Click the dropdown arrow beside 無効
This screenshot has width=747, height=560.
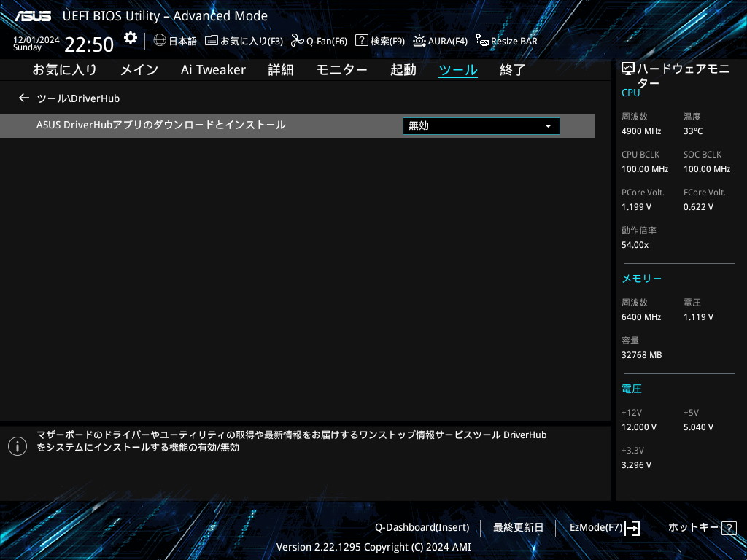[548, 126]
